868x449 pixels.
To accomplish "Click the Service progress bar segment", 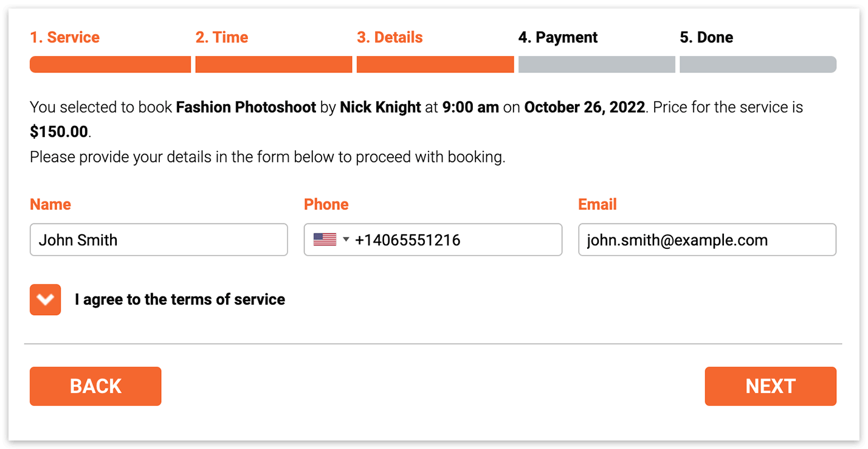I will (x=111, y=64).
